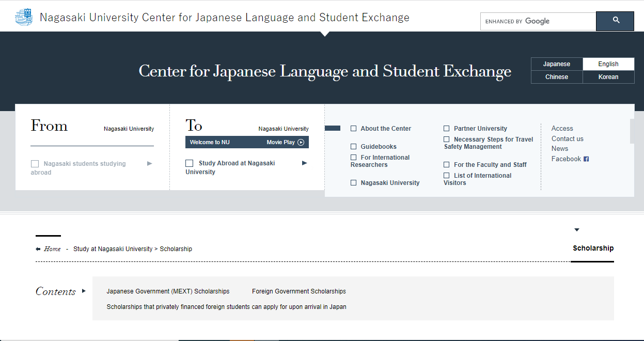Click arrow beside Nagasaki students studying abroad
644x341 pixels.
150,164
